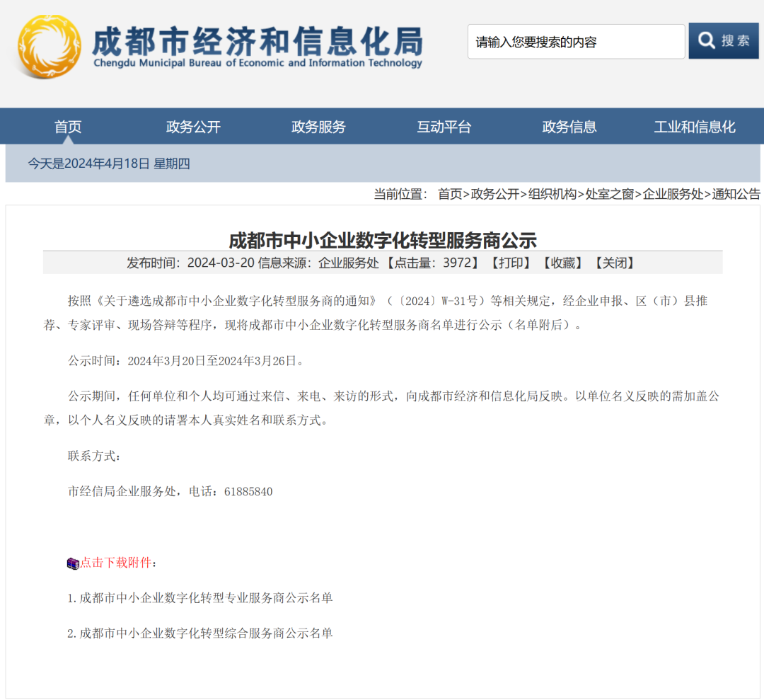Click the Chengdu bureau golden logo
This screenshot has width=764, height=700.
pyautogui.click(x=49, y=47)
